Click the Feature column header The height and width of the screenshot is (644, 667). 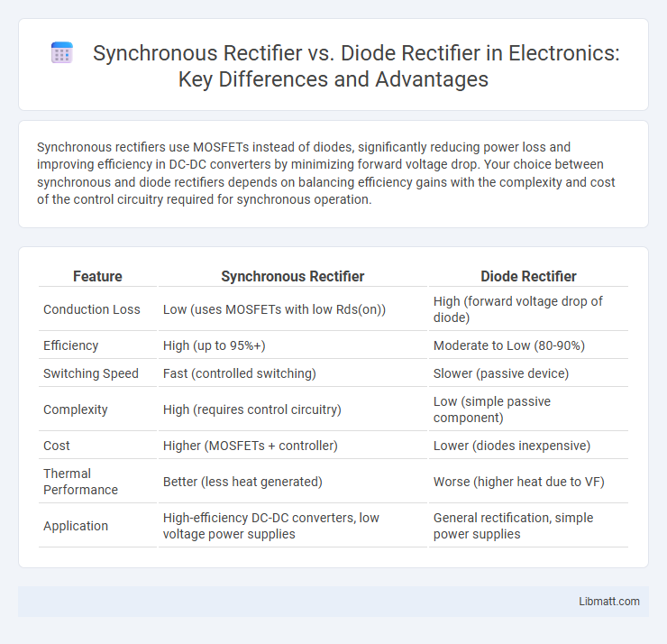[97, 276]
